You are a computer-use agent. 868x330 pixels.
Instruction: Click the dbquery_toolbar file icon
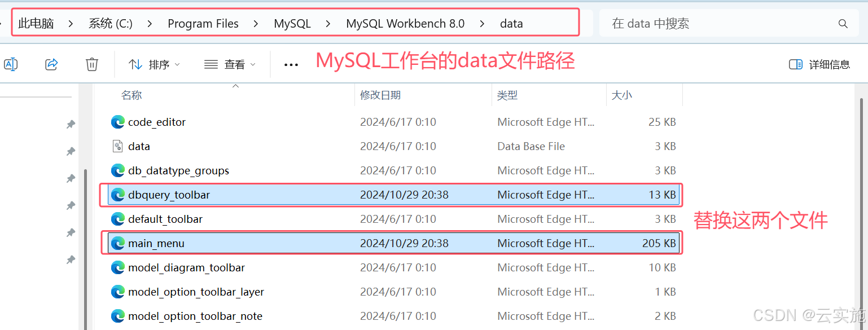coord(117,195)
